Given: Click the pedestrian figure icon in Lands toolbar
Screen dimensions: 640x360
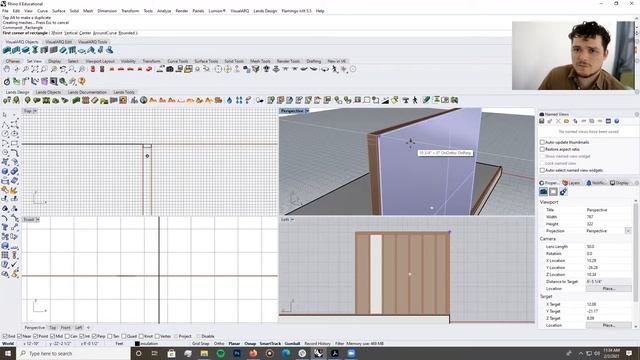Looking at the screenshot, I should (415, 100).
